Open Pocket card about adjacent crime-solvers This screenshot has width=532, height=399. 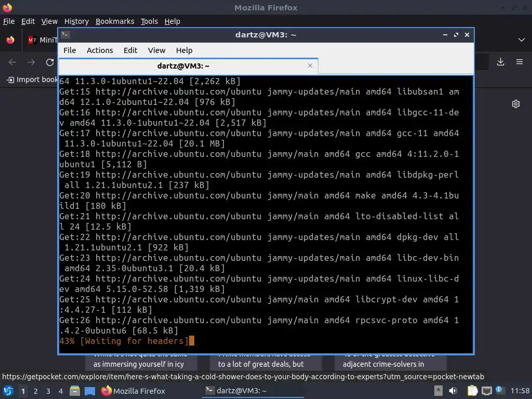coord(390,363)
